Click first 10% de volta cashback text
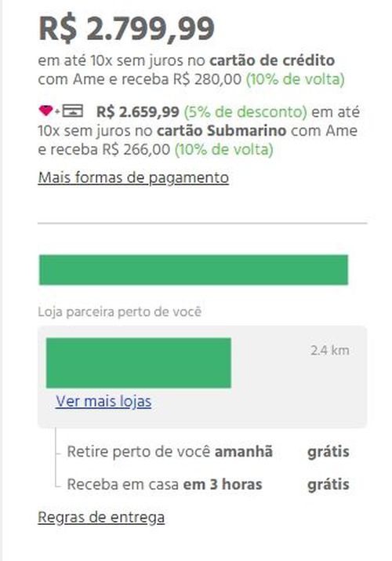 [296, 79]
